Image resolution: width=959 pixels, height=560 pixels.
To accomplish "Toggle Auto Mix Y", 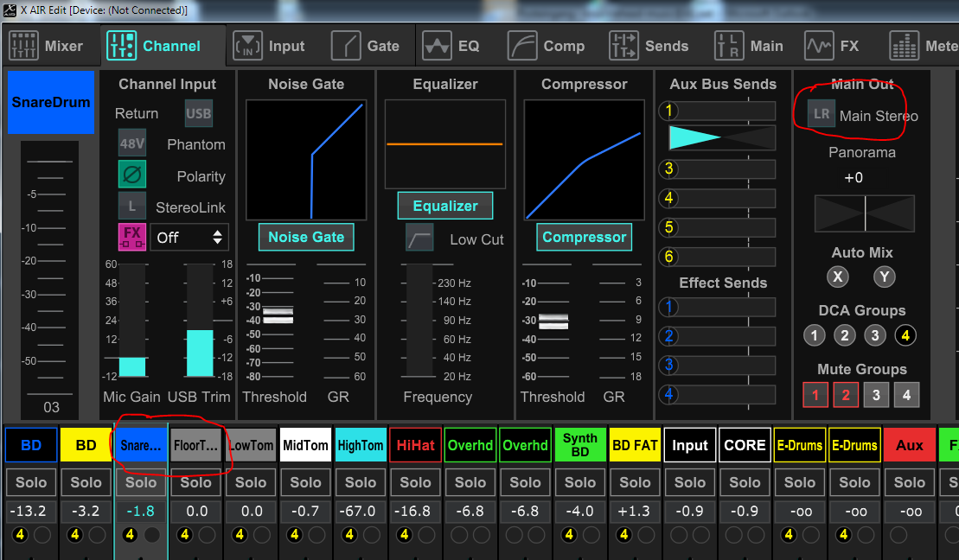I will [x=885, y=277].
